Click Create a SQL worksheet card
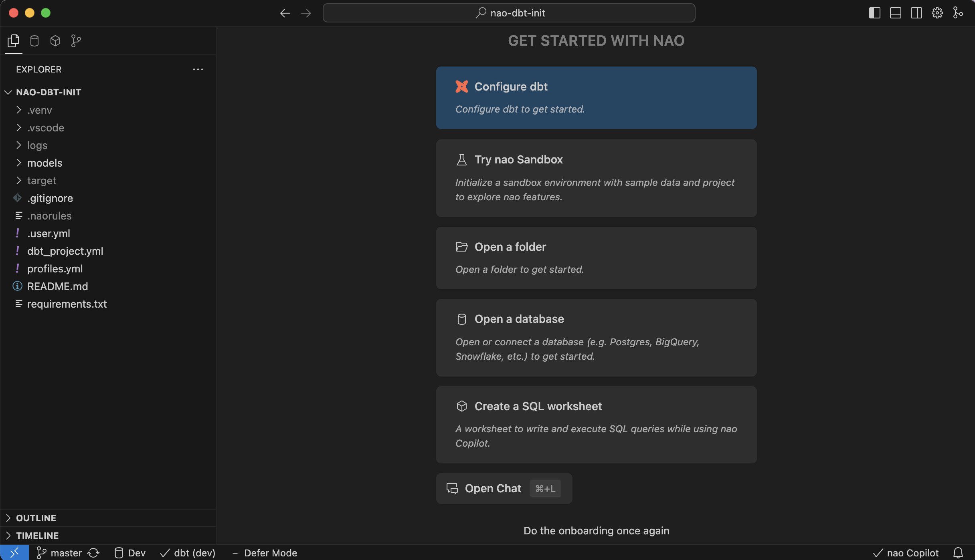Image resolution: width=975 pixels, height=560 pixels. pyautogui.click(x=596, y=425)
